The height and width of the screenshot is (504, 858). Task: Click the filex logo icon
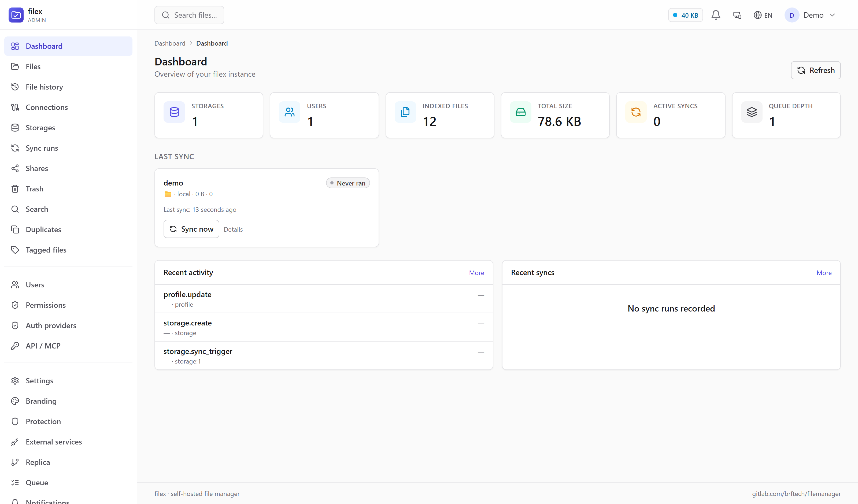click(x=16, y=15)
